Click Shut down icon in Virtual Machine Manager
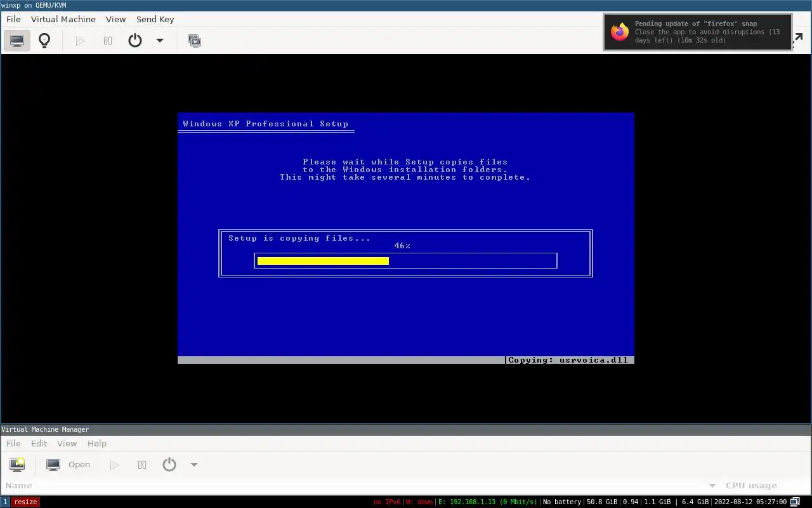The height and width of the screenshot is (508, 812). point(169,465)
